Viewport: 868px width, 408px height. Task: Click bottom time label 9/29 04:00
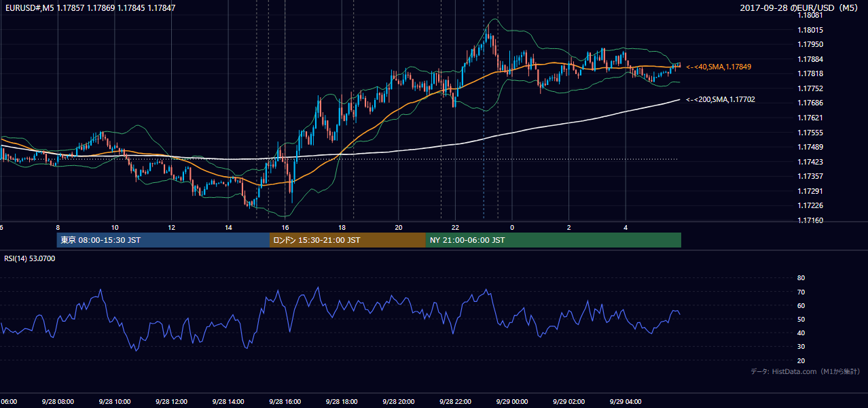pos(626,401)
